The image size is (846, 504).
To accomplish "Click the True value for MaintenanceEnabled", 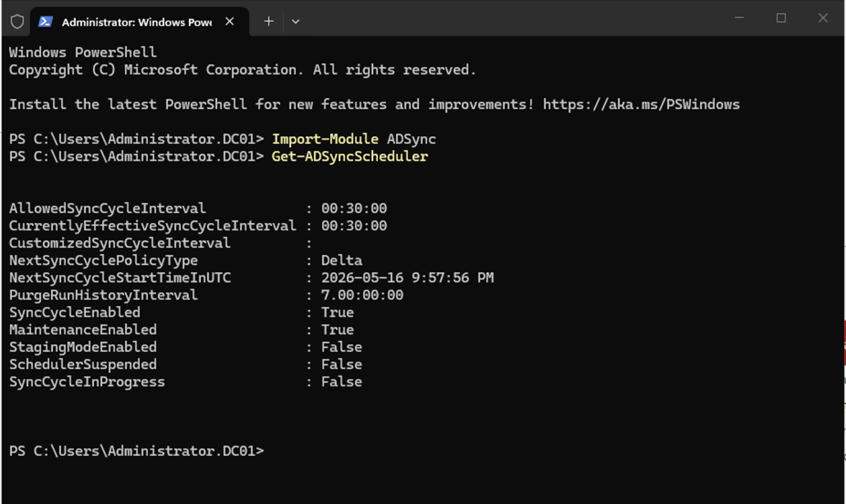I will (x=337, y=330).
